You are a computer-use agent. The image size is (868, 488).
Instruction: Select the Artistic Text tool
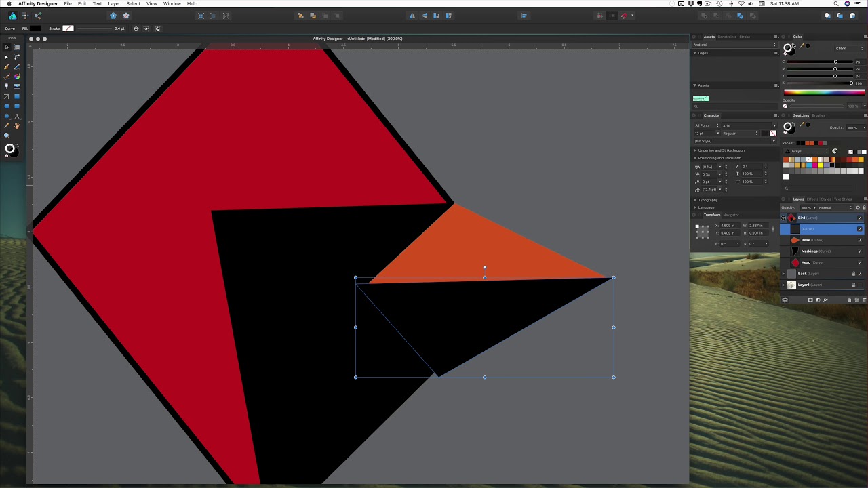point(17,116)
